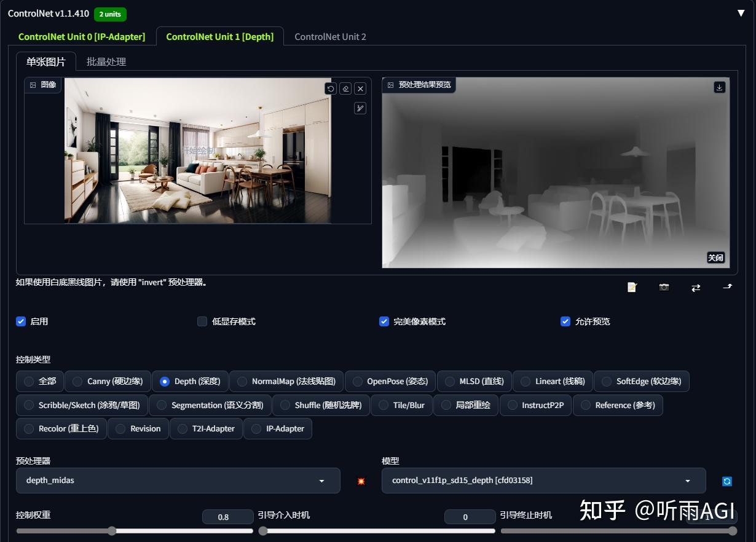
Task: Click the 控制权重 value field 0.8
Action: tap(227, 517)
